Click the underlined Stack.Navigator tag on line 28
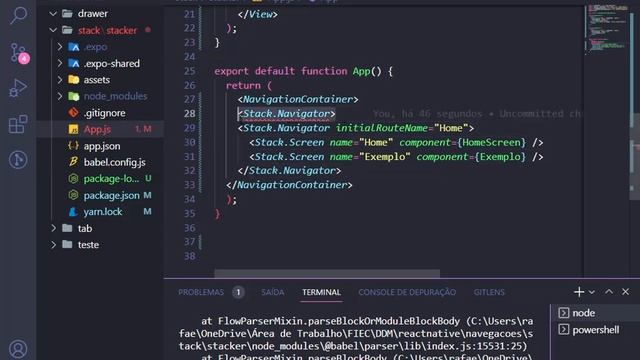This screenshot has height=360, width=640. point(287,113)
